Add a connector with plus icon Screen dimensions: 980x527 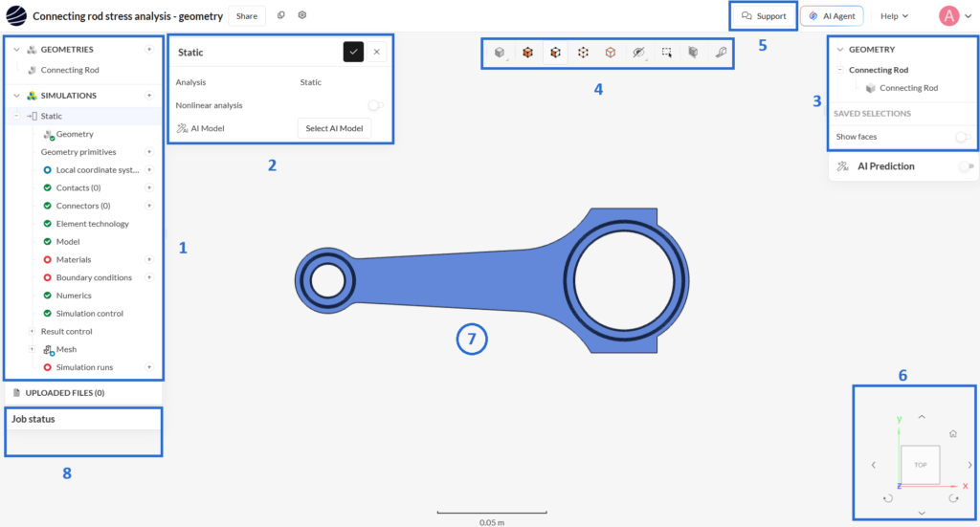149,206
